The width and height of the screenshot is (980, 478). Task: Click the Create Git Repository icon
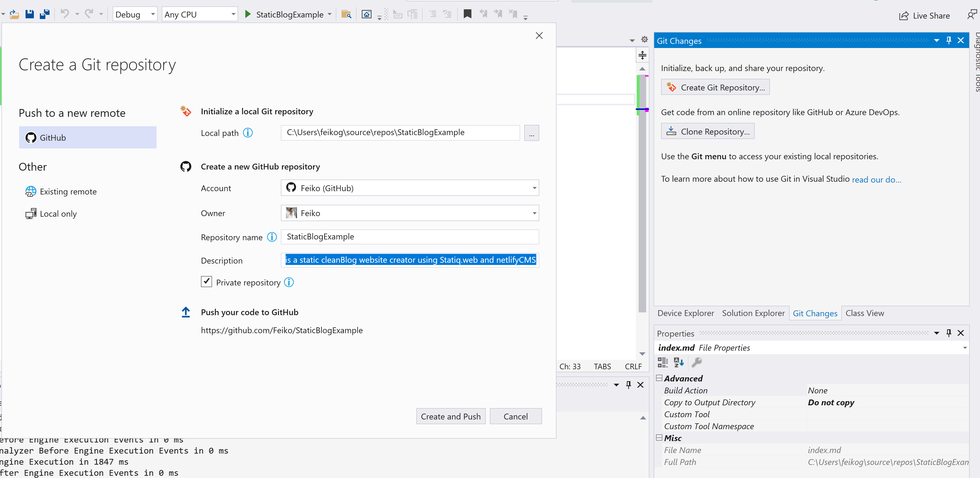(672, 87)
